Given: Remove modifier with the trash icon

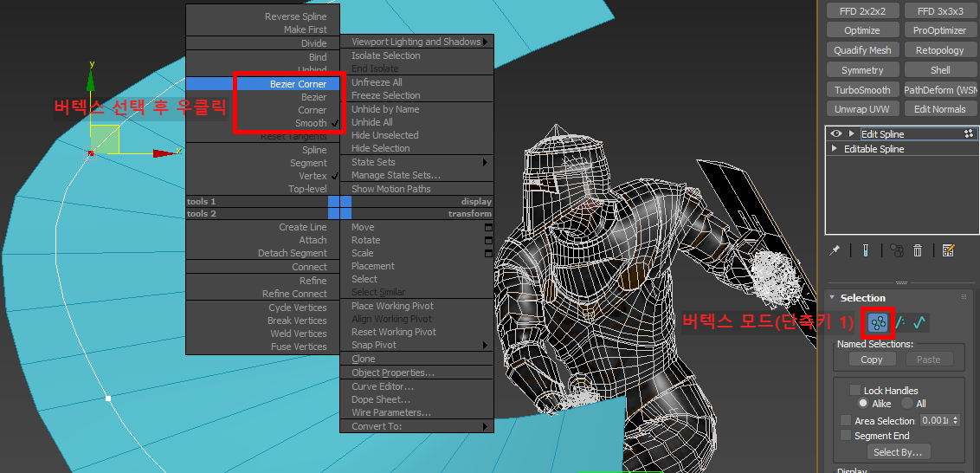Looking at the screenshot, I should tap(918, 250).
